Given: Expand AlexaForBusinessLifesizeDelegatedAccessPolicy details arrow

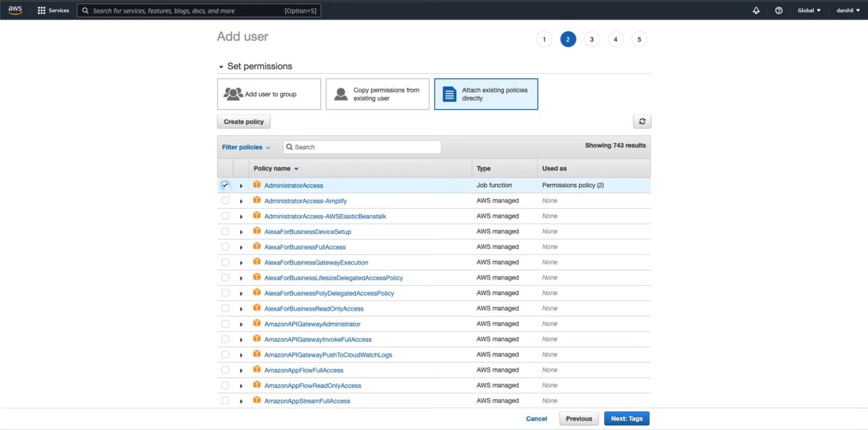Looking at the screenshot, I should click(x=241, y=278).
